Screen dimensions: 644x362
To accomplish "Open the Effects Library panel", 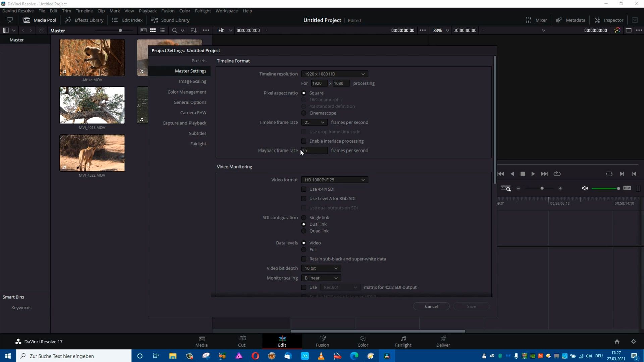I will coord(84,20).
